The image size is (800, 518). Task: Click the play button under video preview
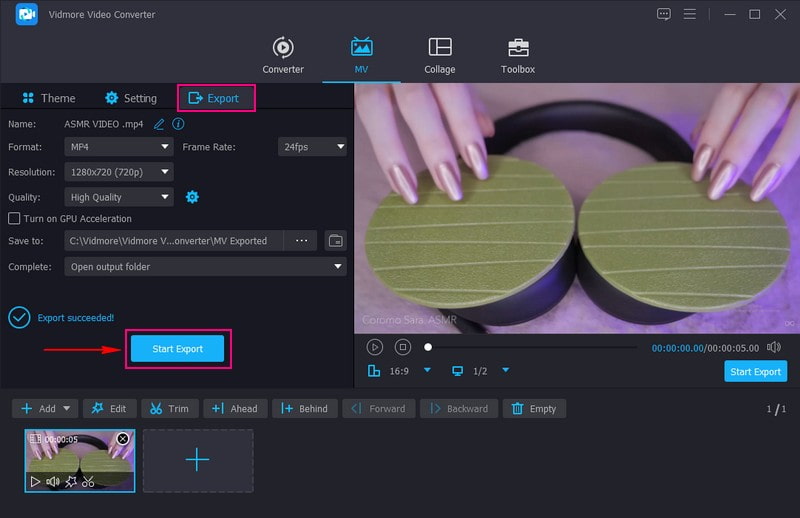pos(375,347)
